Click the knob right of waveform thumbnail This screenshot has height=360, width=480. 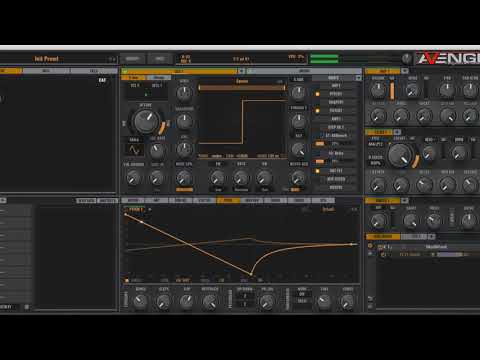(157, 151)
